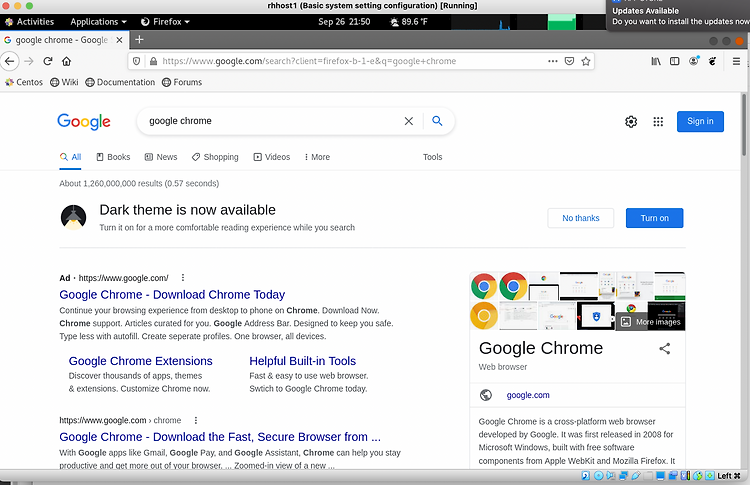Switch to News results
Viewport: 750px width, 485px height.
161,157
